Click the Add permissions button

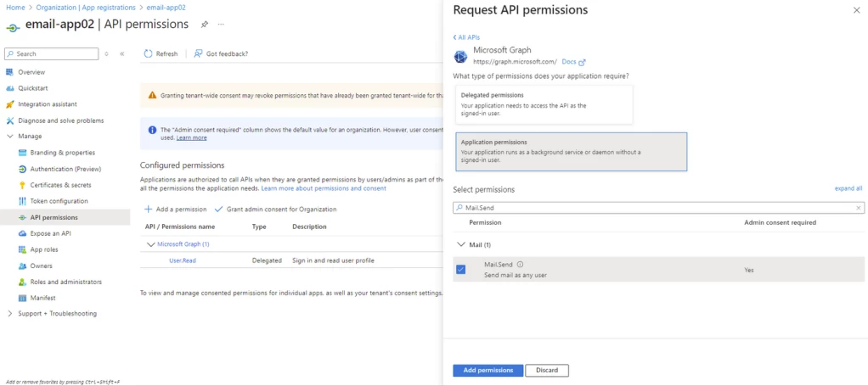(x=488, y=370)
